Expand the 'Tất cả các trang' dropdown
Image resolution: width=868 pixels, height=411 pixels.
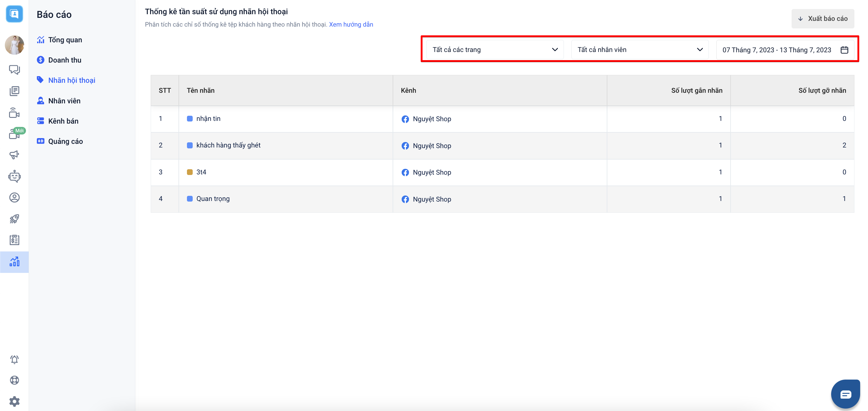pyautogui.click(x=495, y=50)
